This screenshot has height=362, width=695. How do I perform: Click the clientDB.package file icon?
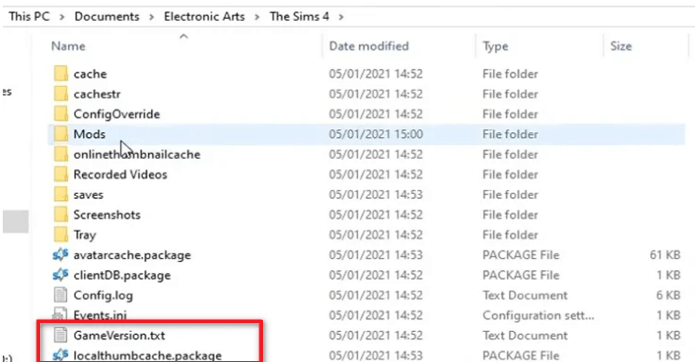coord(60,275)
